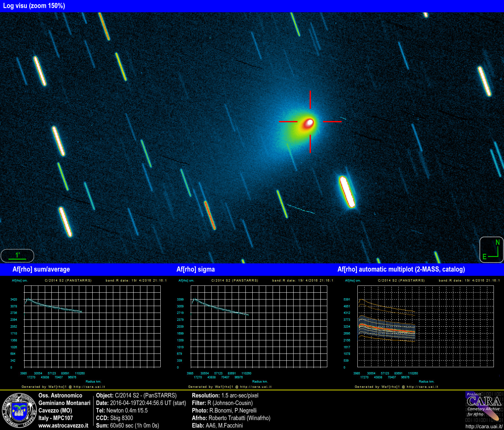Open the http://cara.uai.it link beside CARA logo

pyautogui.click(x=484, y=426)
